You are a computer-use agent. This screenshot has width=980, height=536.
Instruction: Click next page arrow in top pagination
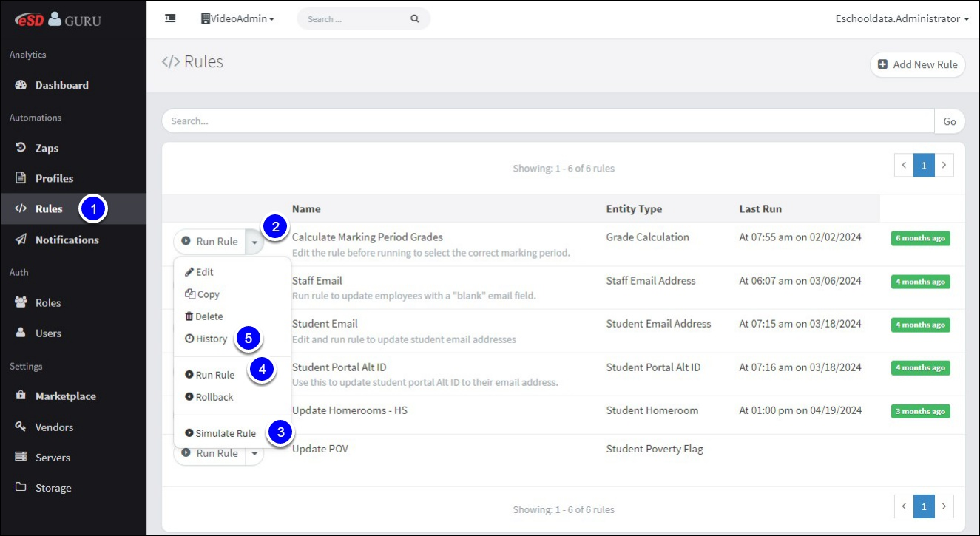pos(944,166)
